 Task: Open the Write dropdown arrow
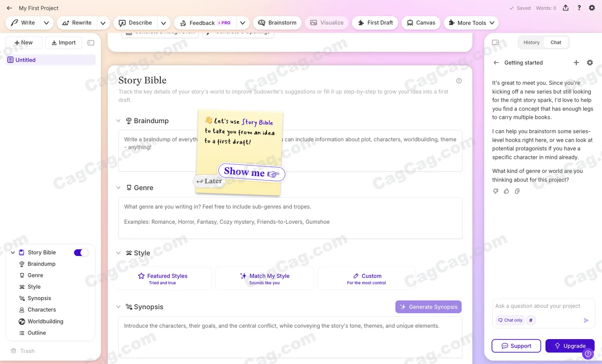[47, 23]
